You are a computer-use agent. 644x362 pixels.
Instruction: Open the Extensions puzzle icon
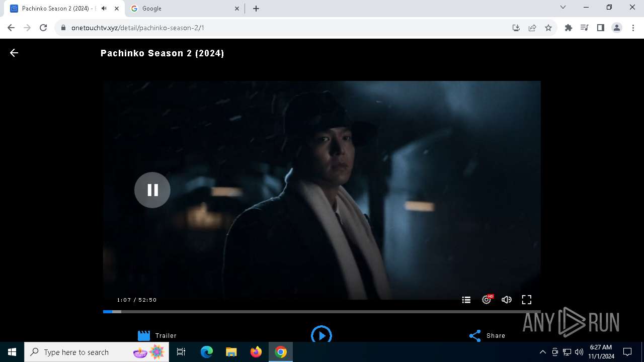(569, 28)
